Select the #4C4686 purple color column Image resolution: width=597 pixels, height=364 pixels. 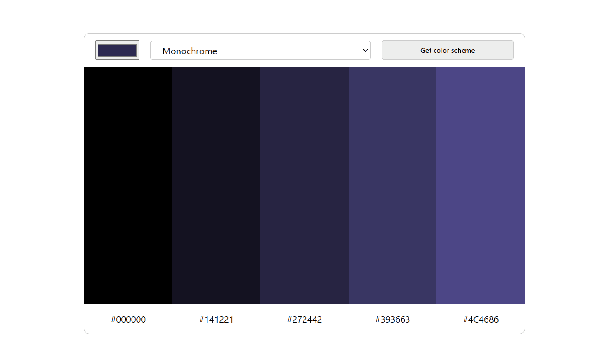click(481, 185)
